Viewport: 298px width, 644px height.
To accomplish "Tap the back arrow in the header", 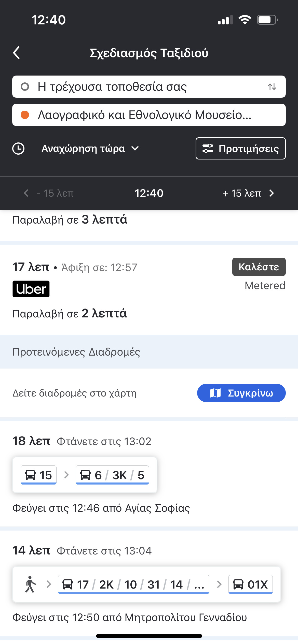I will click(x=17, y=53).
